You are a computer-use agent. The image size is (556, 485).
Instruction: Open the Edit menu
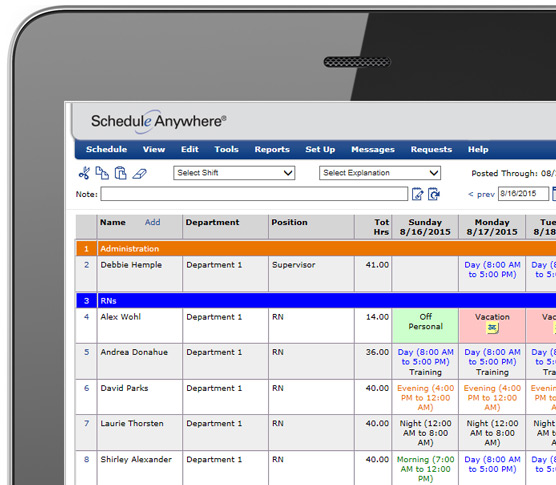click(190, 149)
